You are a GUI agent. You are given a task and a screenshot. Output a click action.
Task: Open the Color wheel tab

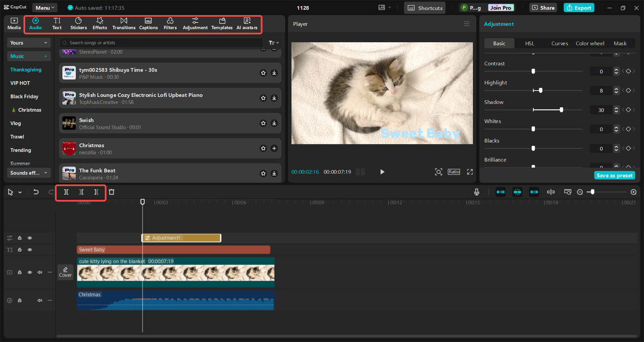click(590, 43)
